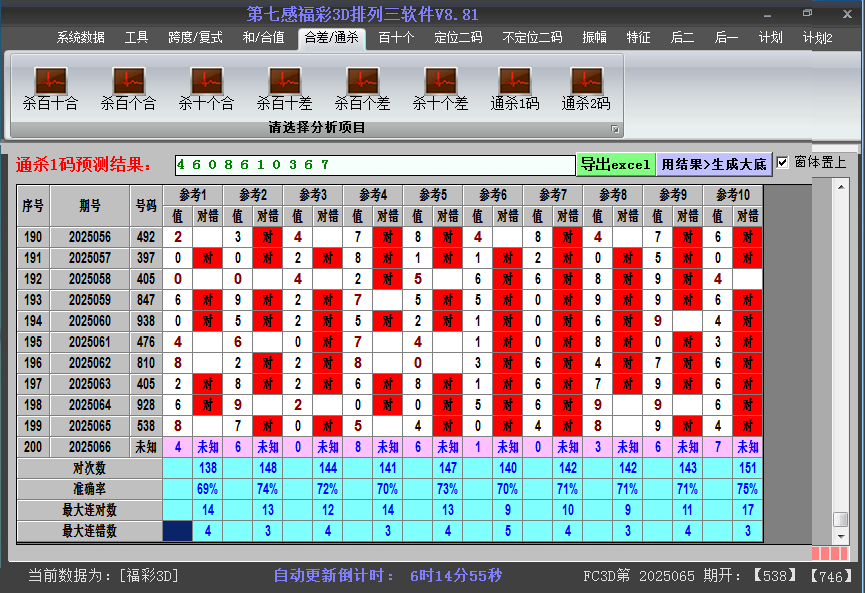Toggle the 窗体置上 checkbox
This screenshot has width=865, height=593.
coord(782,163)
